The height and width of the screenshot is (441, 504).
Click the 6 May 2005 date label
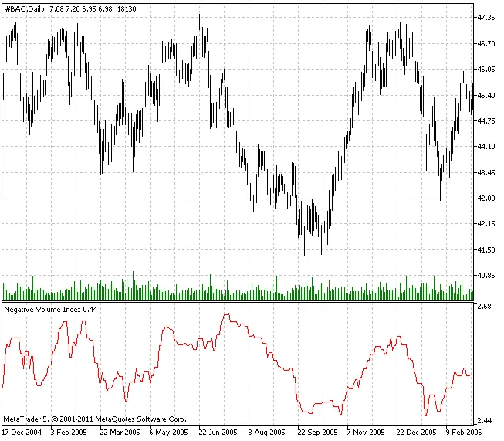click(169, 433)
